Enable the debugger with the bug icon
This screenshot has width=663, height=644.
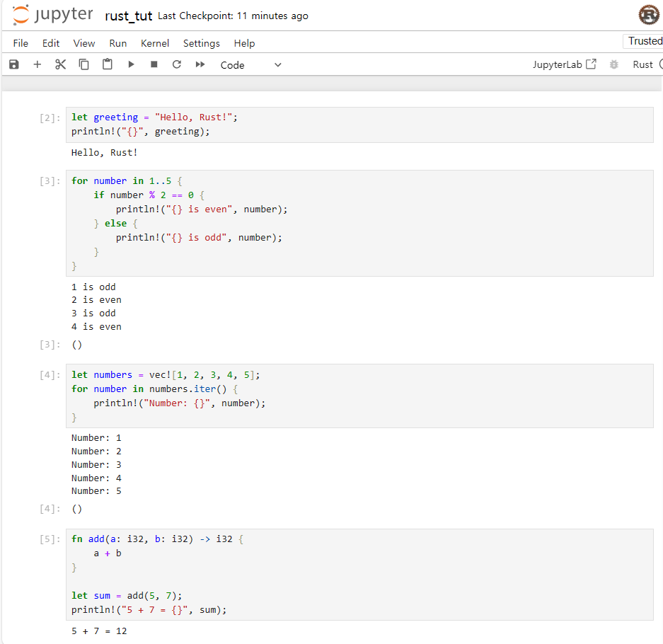pos(613,64)
